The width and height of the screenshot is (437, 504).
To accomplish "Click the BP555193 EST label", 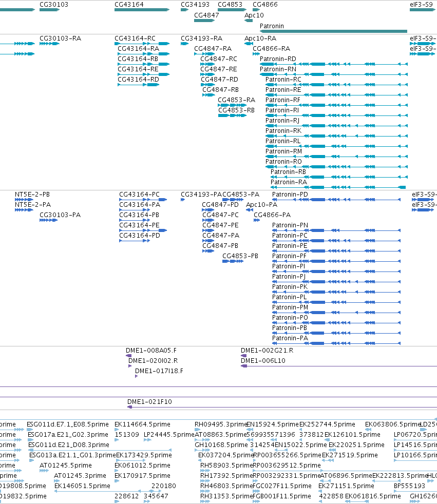I will tap(409, 486).
